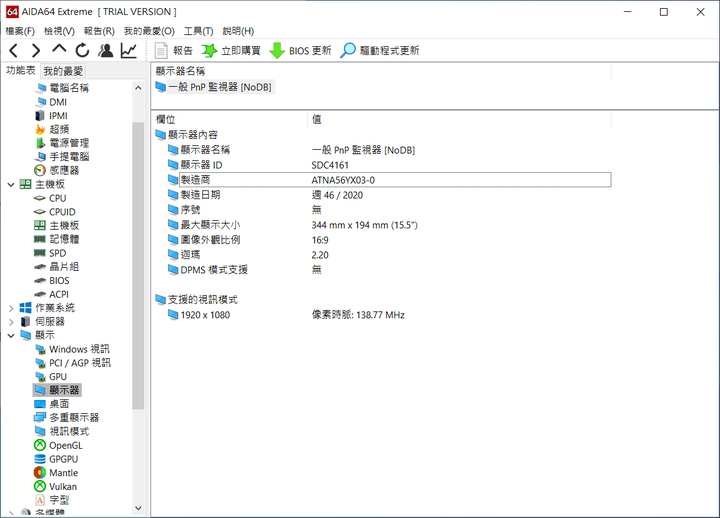Open the 報告(R) menu

click(99, 31)
